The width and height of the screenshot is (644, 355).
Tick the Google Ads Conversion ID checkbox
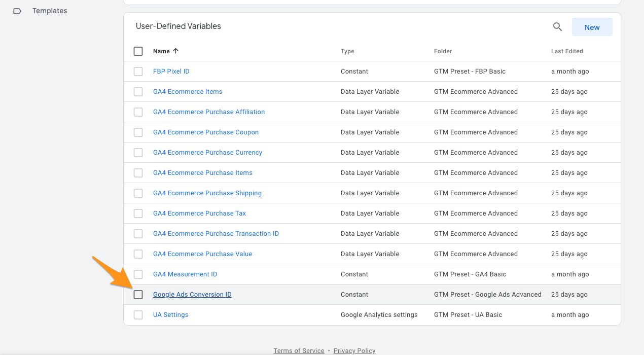coord(138,295)
